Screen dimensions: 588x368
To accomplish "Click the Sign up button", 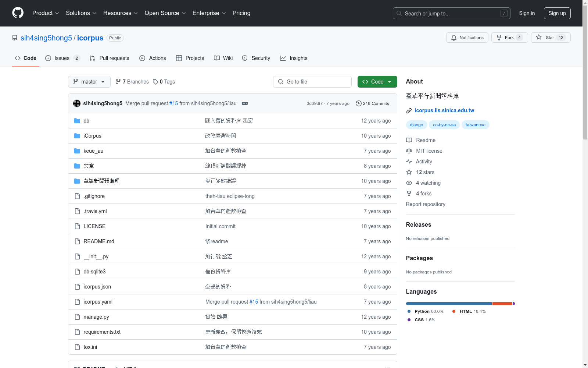I will (x=557, y=13).
